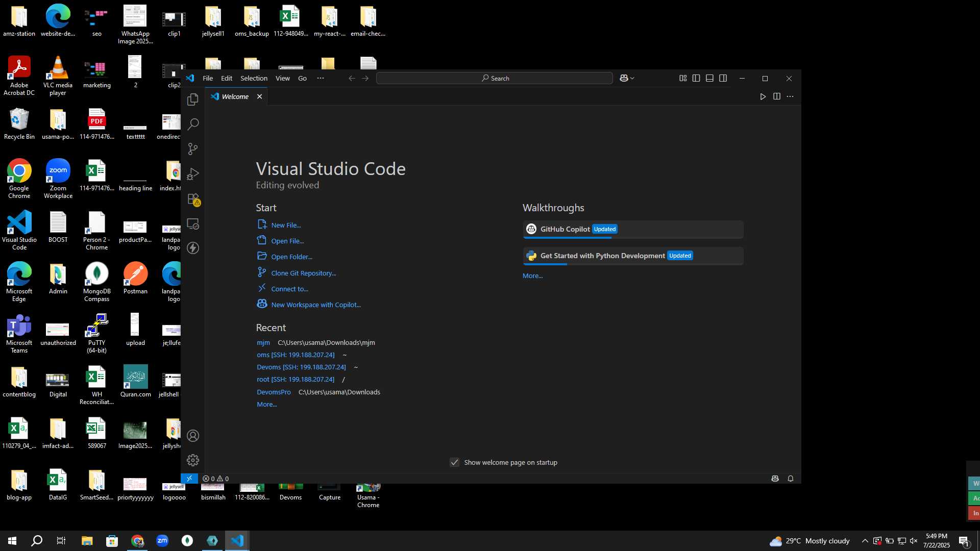Click the remote window indicator in the status bar

(189, 479)
